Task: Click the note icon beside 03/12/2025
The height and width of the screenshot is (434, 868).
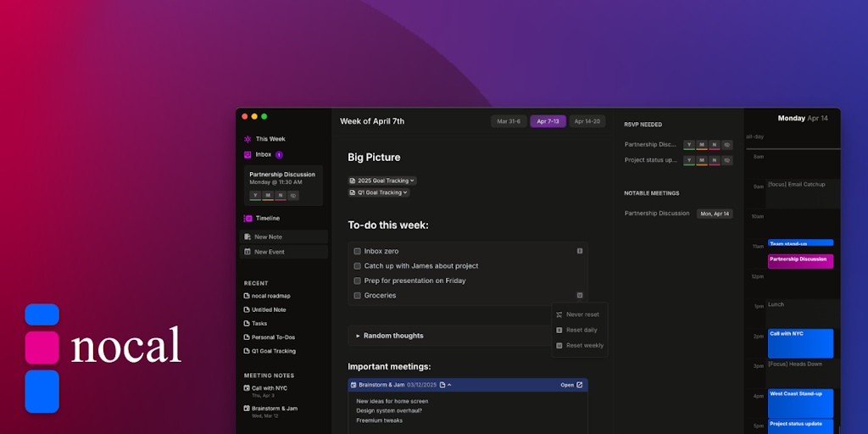Action: (442, 385)
